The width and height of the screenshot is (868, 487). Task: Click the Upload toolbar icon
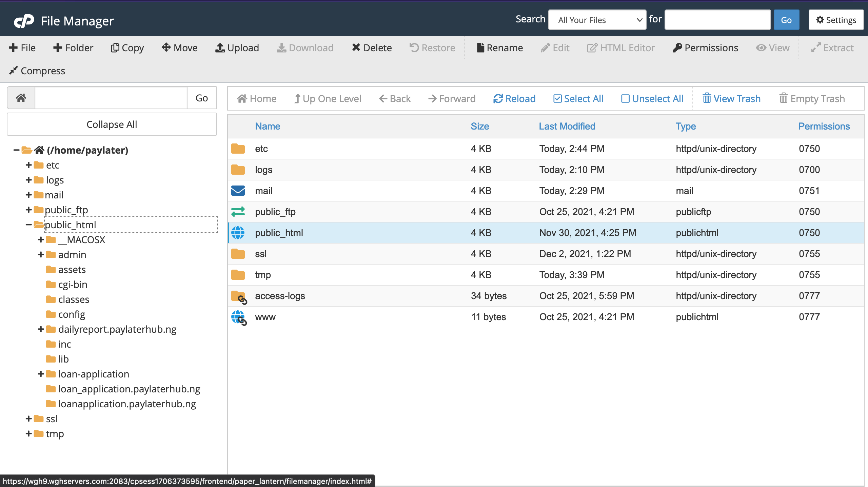[220, 48]
